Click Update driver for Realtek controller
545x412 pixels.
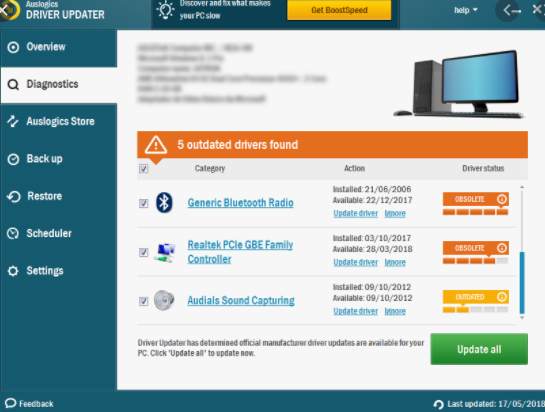(x=356, y=262)
